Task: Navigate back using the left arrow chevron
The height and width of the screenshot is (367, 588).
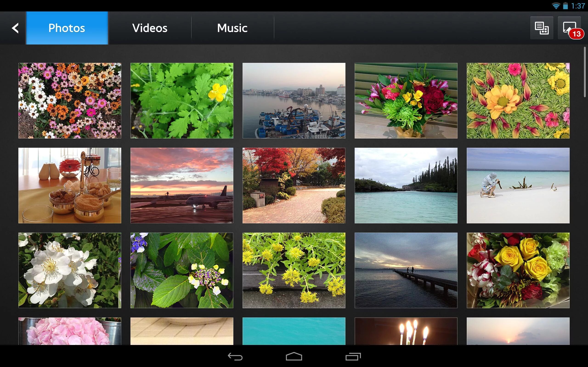Action: tap(15, 28)
